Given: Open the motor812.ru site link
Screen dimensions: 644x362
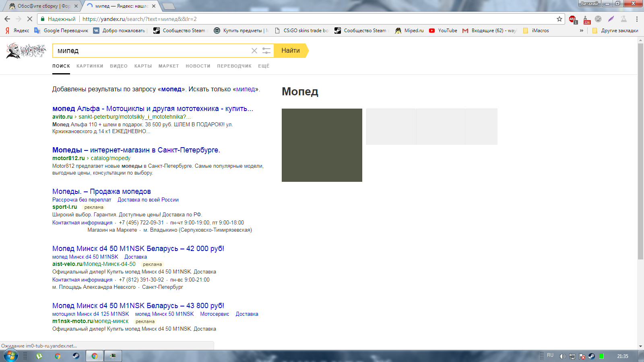Looking at the screenshot, I should pos(68,158).
